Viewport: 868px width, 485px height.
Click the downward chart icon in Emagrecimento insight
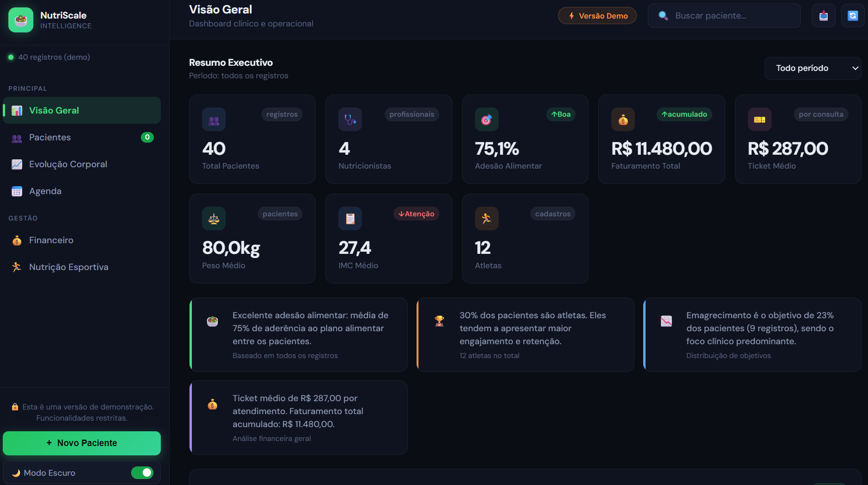coord(666,321)
